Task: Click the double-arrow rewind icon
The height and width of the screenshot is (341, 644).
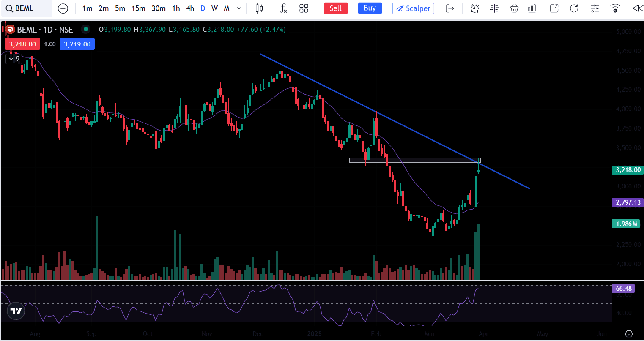Action: [x=637, y=8]
